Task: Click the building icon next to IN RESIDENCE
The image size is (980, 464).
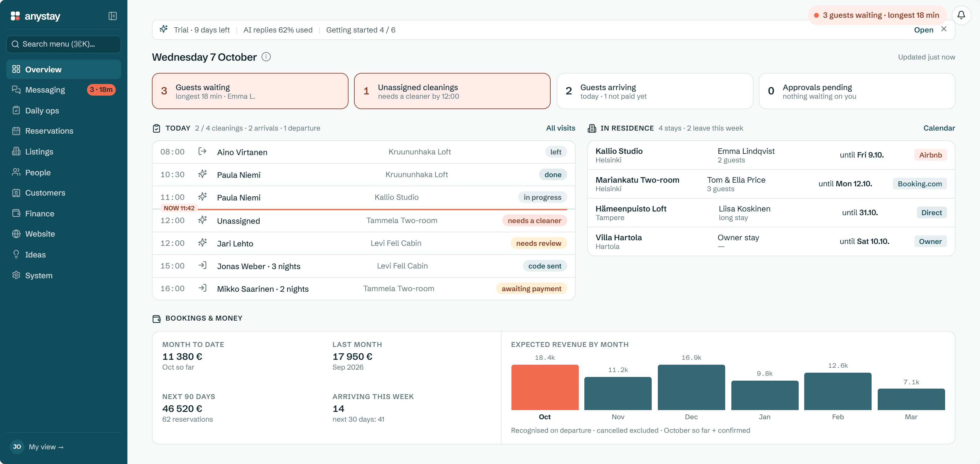Action: coord(592,128)
